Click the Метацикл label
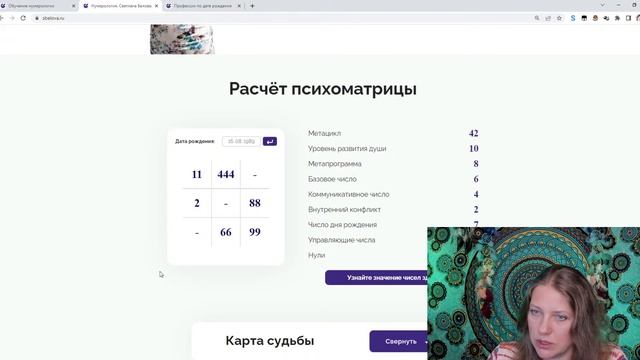 coord(324,133)
